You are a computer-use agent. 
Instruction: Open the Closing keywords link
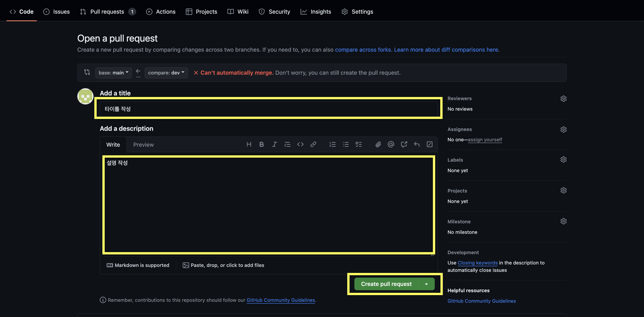coord(477,263)
